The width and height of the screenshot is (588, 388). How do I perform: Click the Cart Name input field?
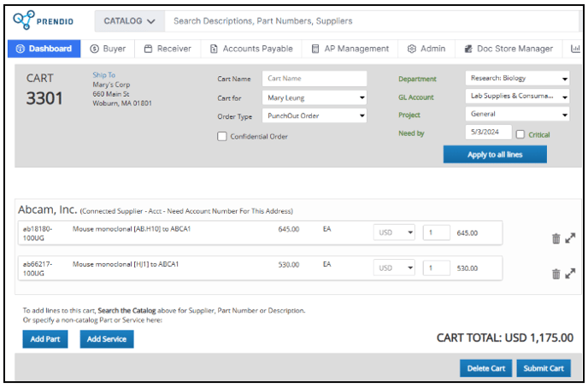(314, 79)
